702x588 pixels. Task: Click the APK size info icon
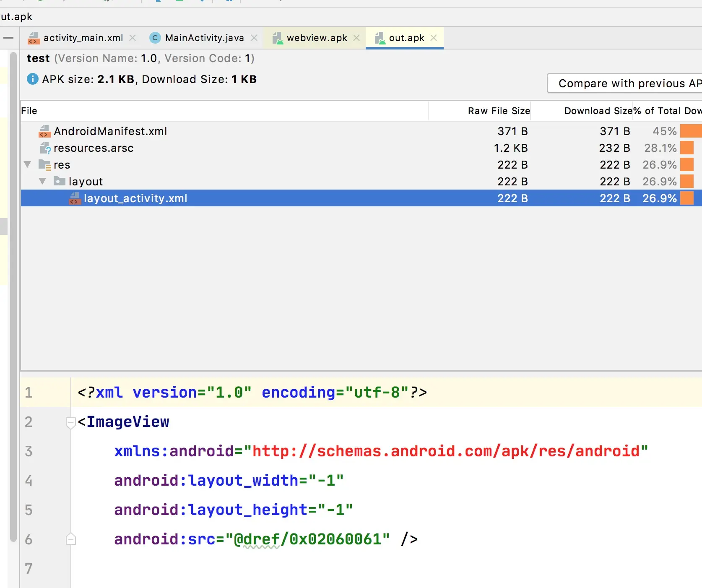(x=33, y=79)
